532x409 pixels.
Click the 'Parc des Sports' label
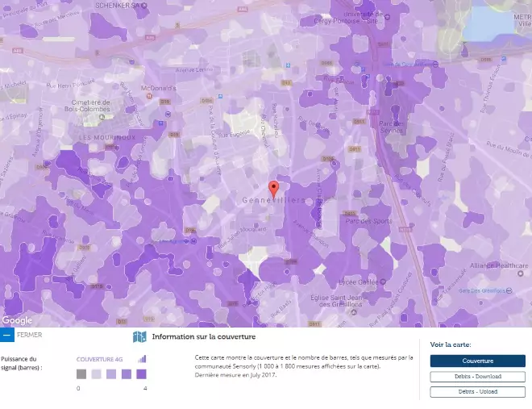pyautogui.click(x=369, y=221)
